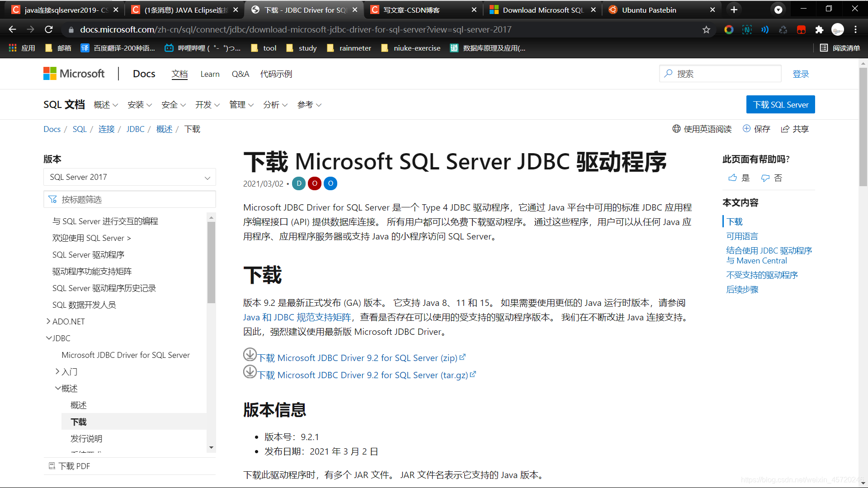
Task: Click the Microsoft logo
Action: coord(74,74)
